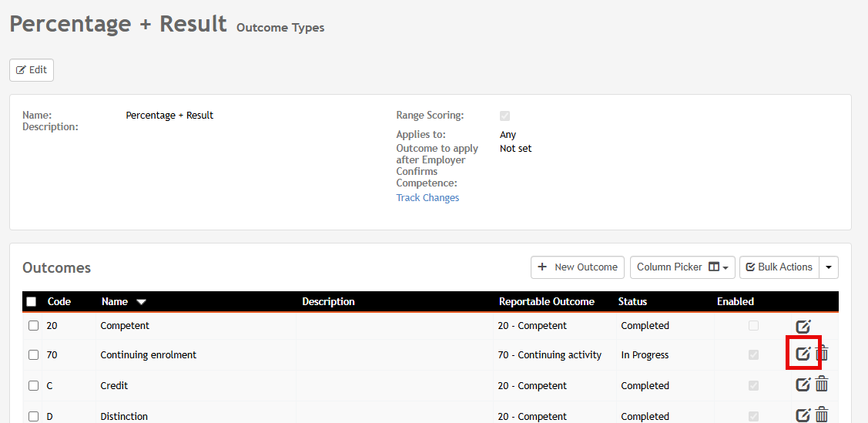Open Bulk Actions button
The image size is (868, 423).
click(x=779, y=267)
